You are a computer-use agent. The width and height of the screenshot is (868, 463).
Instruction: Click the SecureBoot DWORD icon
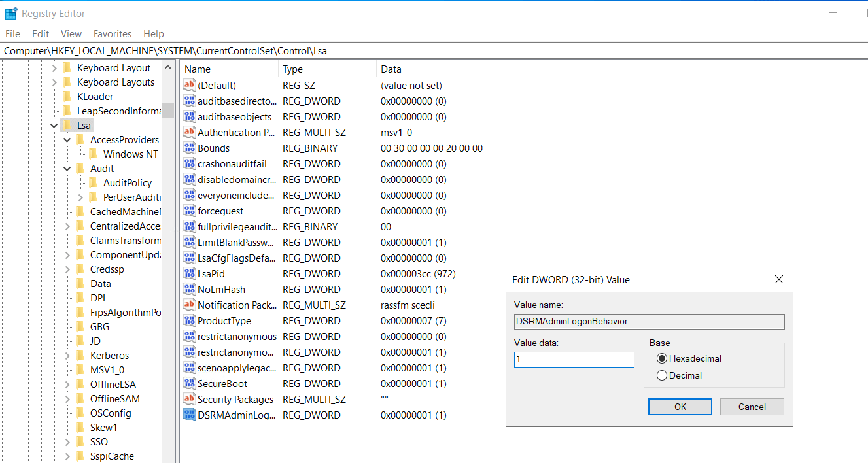[190, 383]
